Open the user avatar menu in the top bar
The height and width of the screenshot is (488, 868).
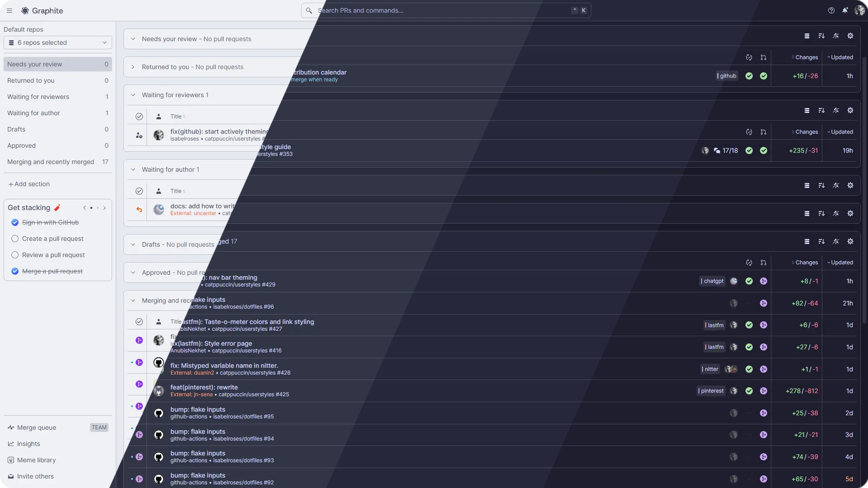tap(859, 10)
